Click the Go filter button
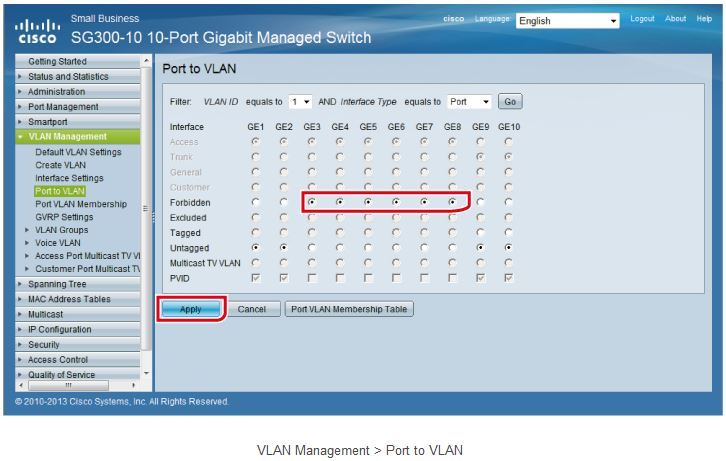Image resolution: width=726 pixels, height=461 pixels. tap(510, 102)
